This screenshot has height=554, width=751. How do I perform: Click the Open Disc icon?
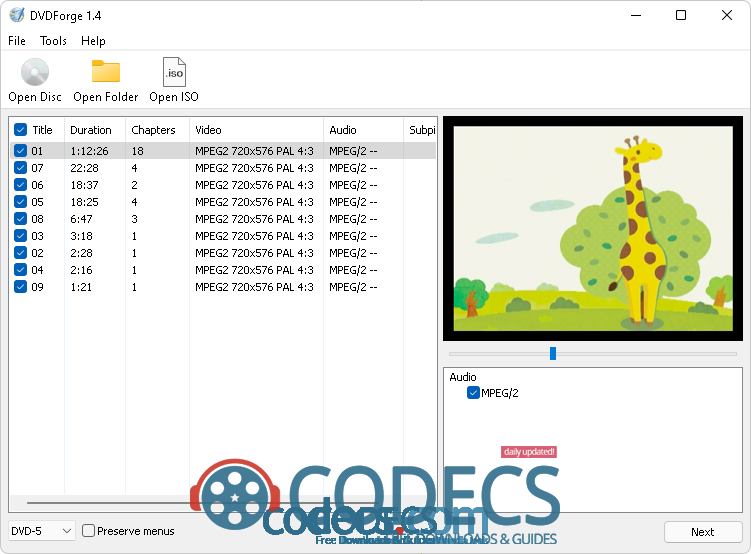point(35,73)
